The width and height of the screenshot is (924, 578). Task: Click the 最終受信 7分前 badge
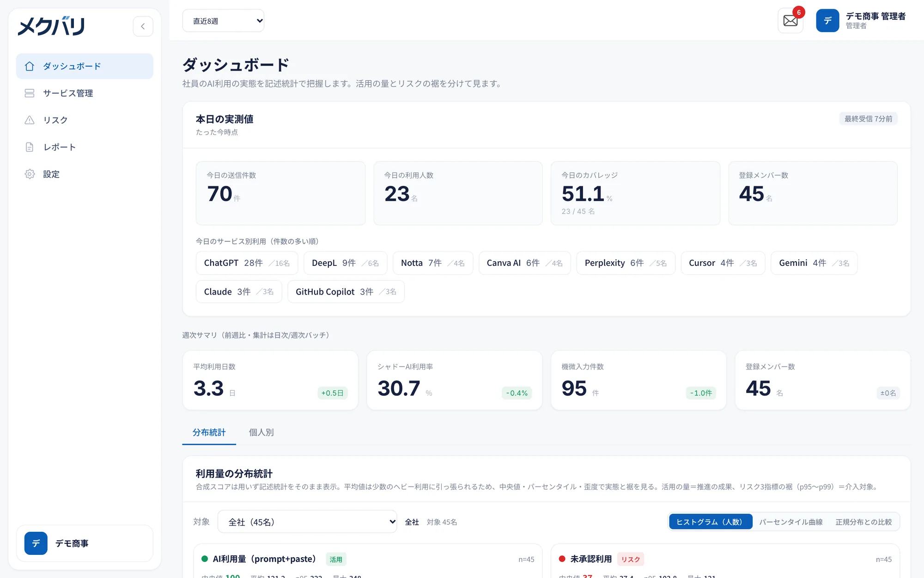point(868,119)
